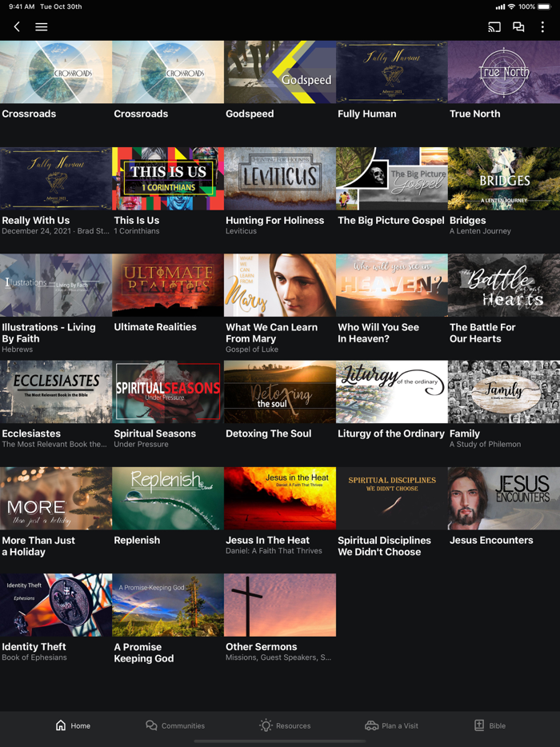Select the Leviticus Hunting For Holiness artwork
This screenshot has height=747, width=560.
[x=280, y=178]
